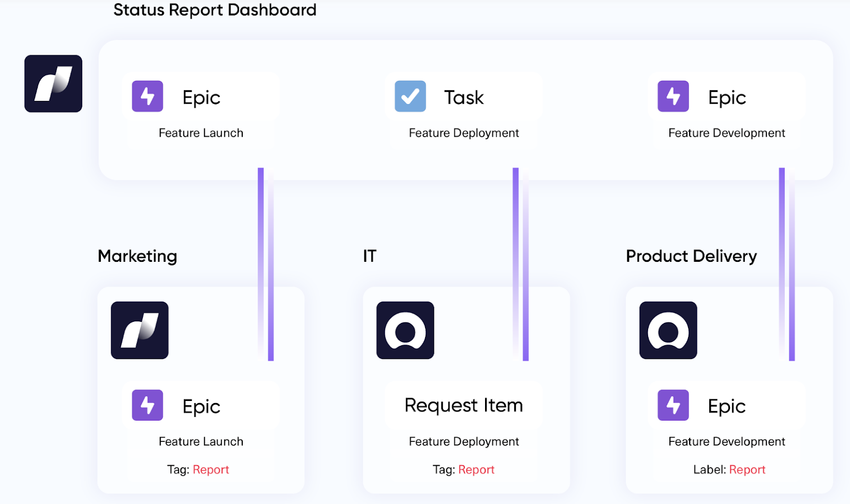Click the Epic lightning icon above top-panel Feature Development
Image resolution: width=850 pixels, height=504 pixels.
pos(673,96)
